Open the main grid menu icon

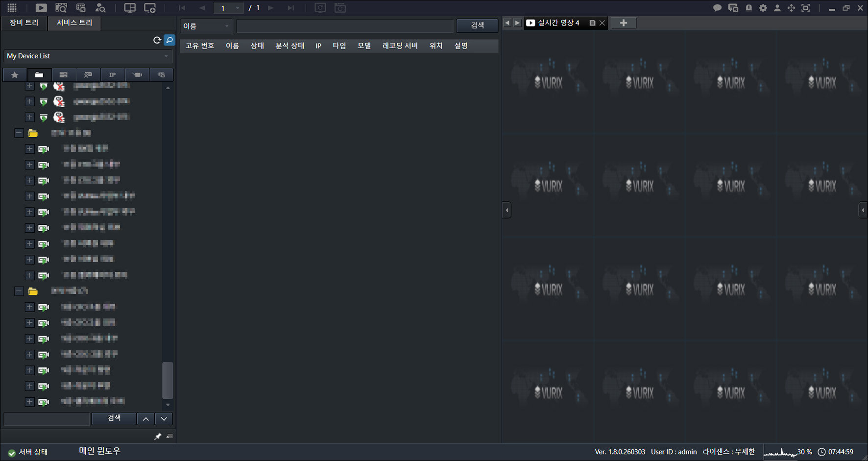pyautogui.click(x=12, y=8)
